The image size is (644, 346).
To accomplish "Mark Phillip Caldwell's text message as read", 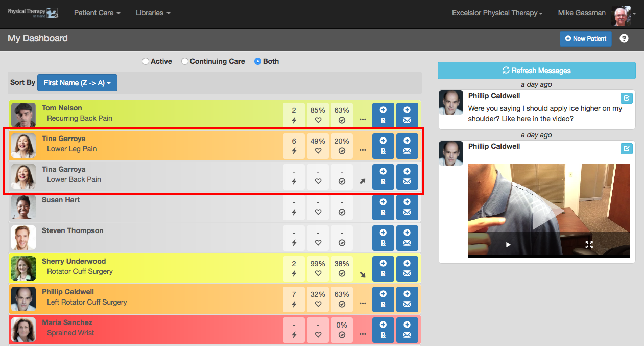I will click(x=626, y=98).
